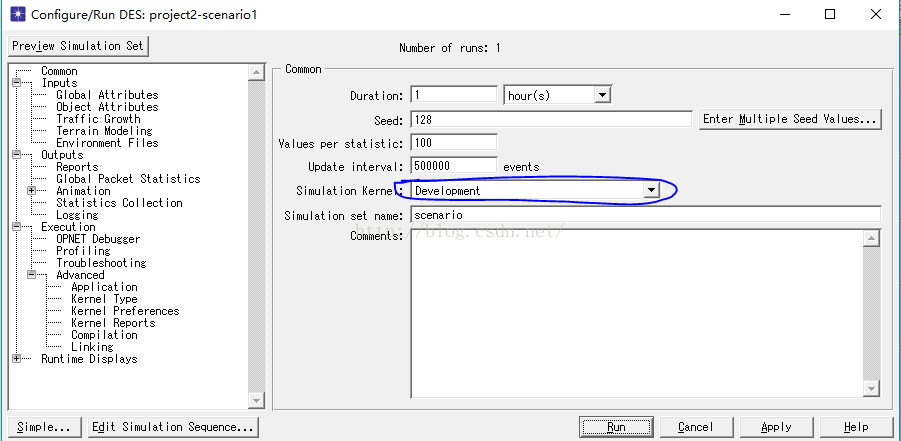The width and height of the screenshot is (901, 441).
Task: Open Help for this dialog
Action: tap(856, 427)
